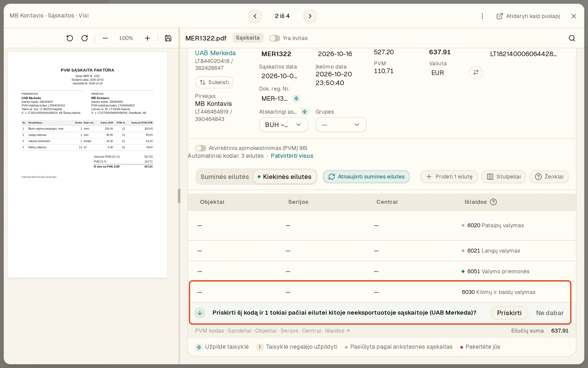Select the 6021 Langų valymas expense cell
This screenshot has width=588, height=368.
[491, 251]
